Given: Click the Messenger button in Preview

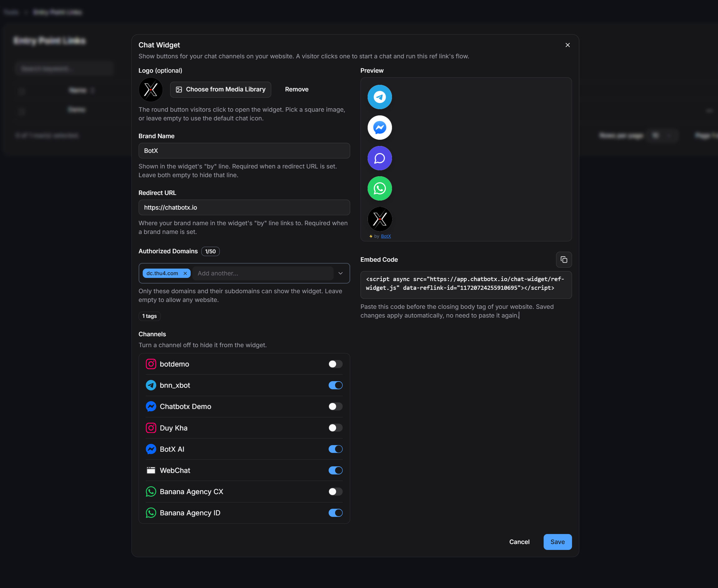Looking at the screenshot, I should (379, 127).
